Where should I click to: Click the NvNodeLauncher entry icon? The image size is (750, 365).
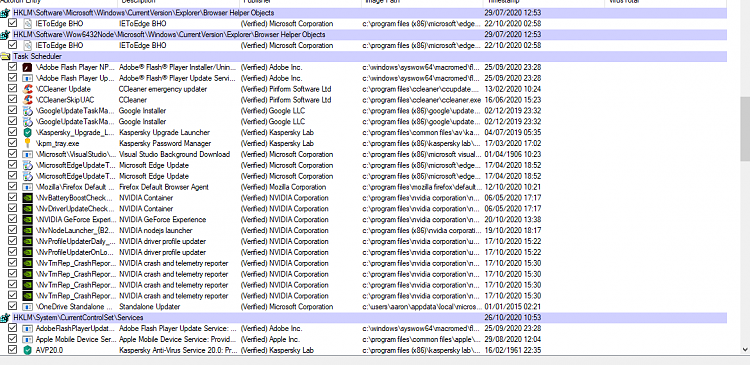pyautogui.click(x=27, y=231)
